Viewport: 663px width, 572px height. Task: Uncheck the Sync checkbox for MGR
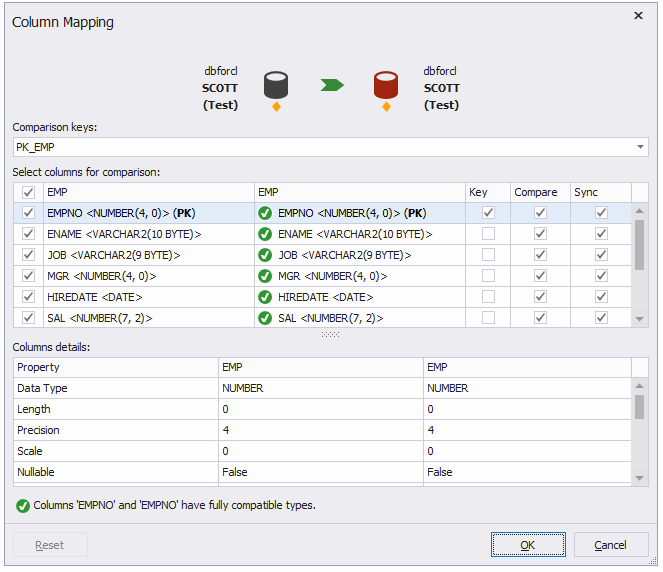pos(601,276)
